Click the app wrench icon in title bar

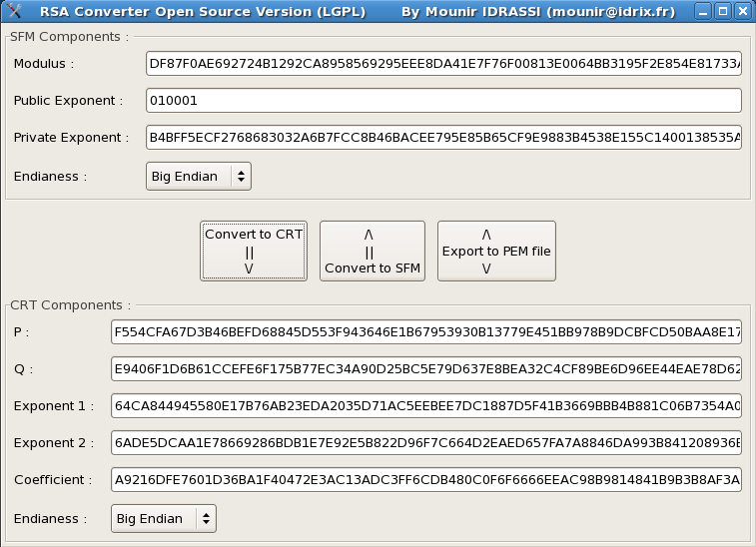tap(13, 12)
